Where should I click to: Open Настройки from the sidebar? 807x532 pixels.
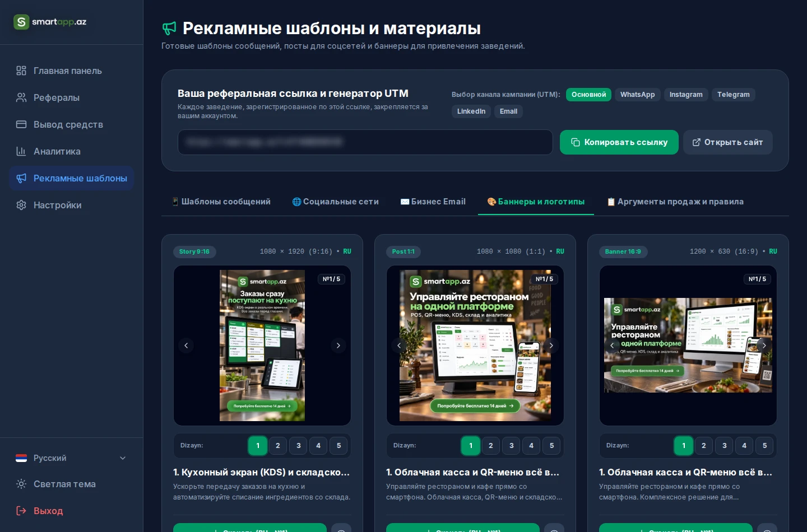click(72, 205)
